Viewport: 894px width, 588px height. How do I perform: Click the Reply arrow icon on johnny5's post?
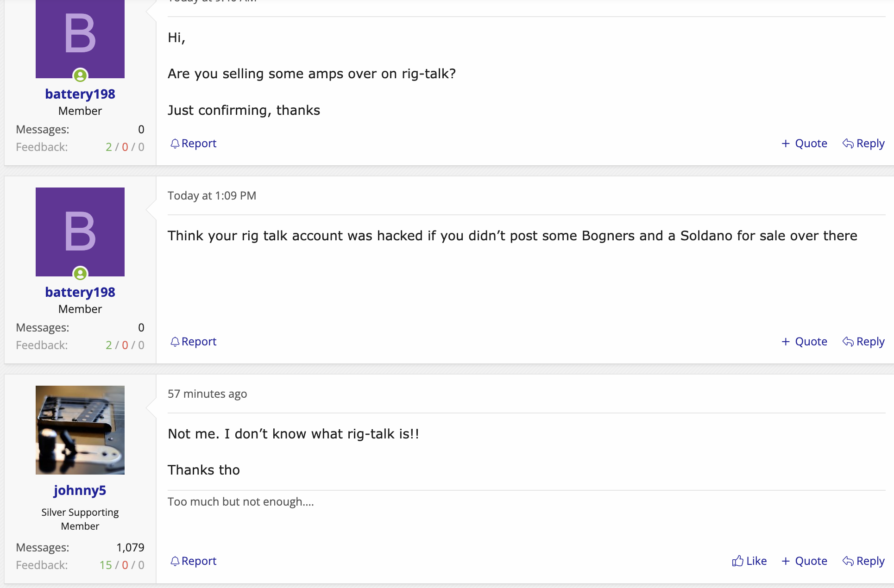click(x=848, y=561)
